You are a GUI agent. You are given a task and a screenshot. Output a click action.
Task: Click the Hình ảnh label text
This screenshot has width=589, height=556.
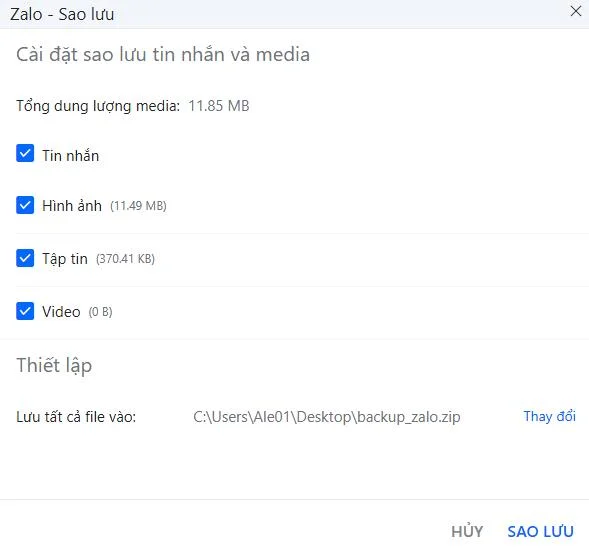[72, 206]
